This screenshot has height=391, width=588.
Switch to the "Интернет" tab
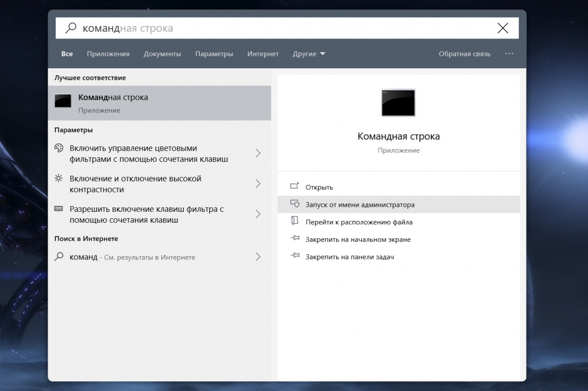click(263, 53)
